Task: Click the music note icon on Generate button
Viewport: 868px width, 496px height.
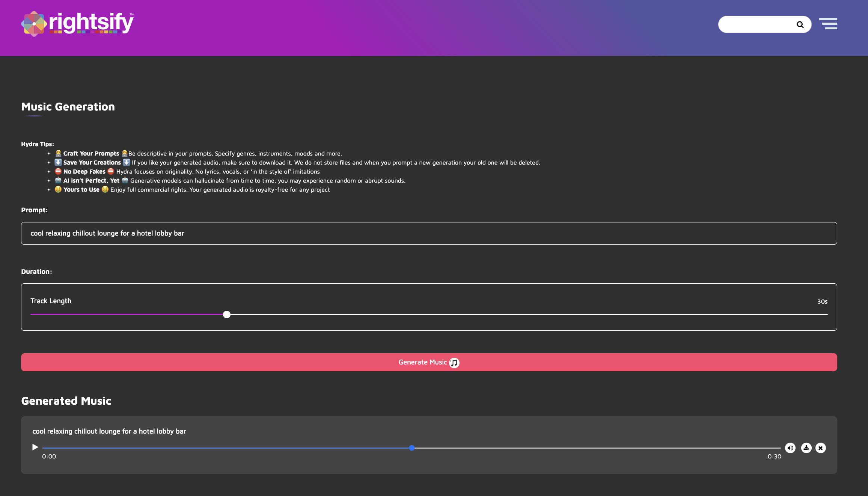Action: 454,362
